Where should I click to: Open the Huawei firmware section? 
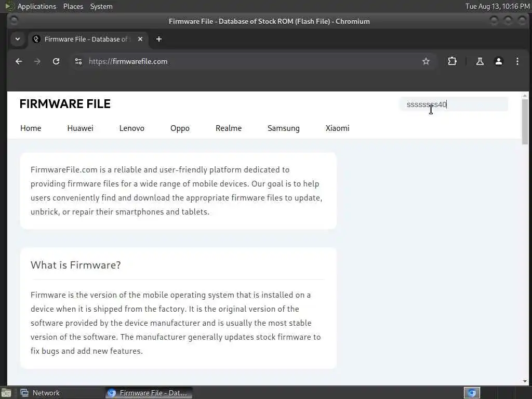pos(80,128)
